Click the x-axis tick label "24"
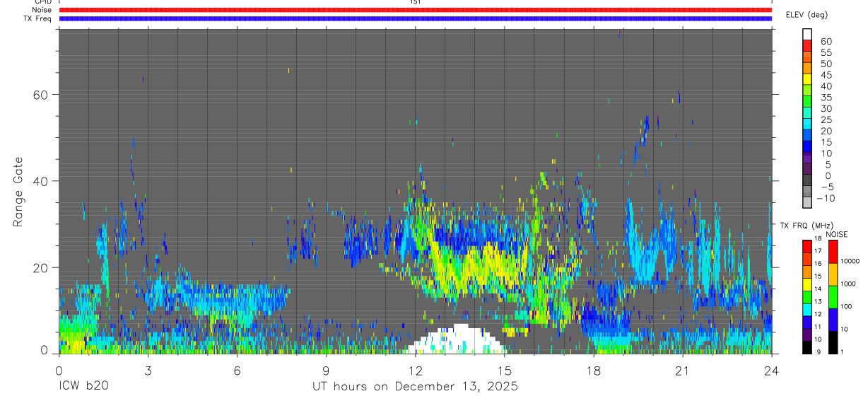This screenshot has width=868, height=401. point(771,370)
